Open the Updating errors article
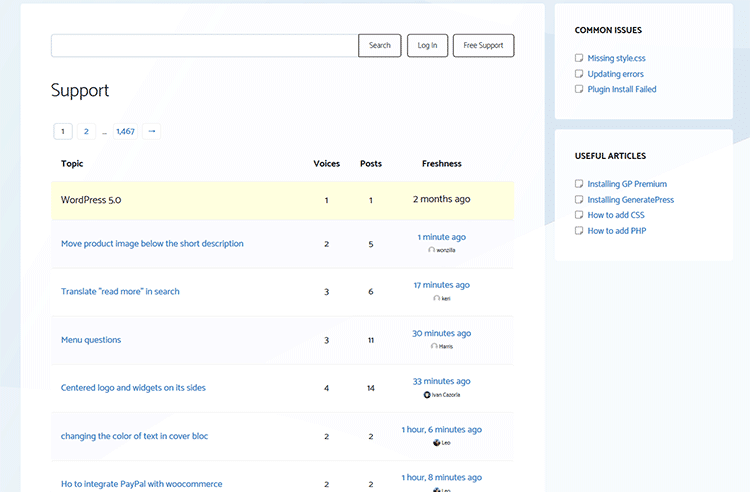Image resolution: width=750 pixels, height=492 pixels. click(x=615, y=74)
